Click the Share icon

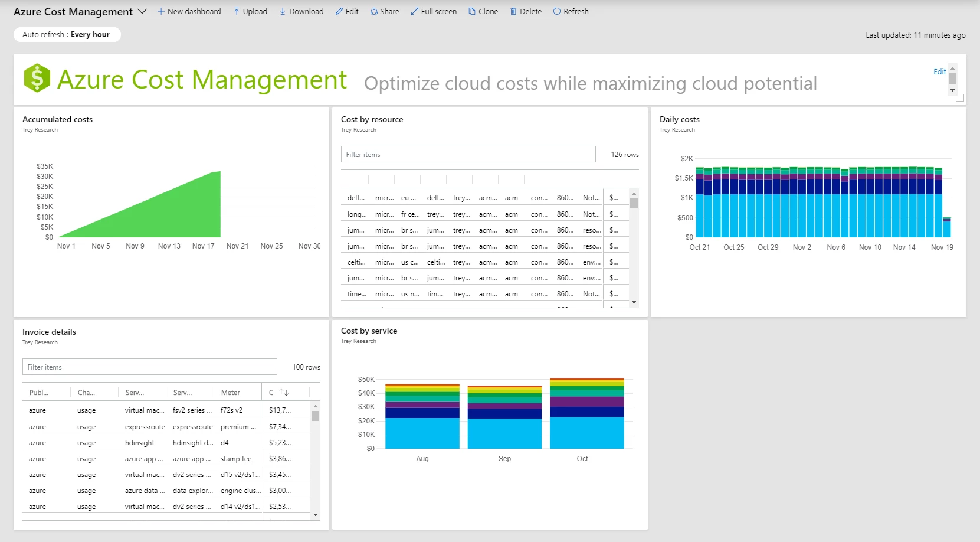pos(373,11)
